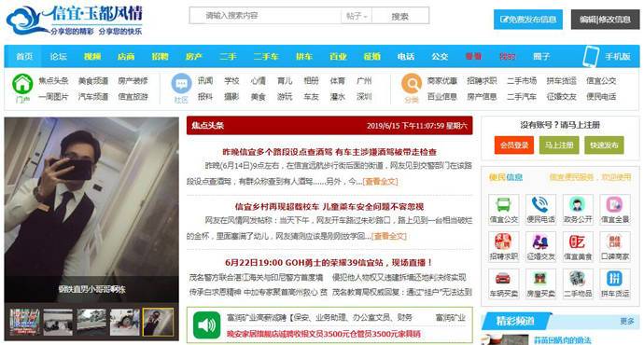
Task: Select the 二手车 navigation tab
Action: [266, 57]
